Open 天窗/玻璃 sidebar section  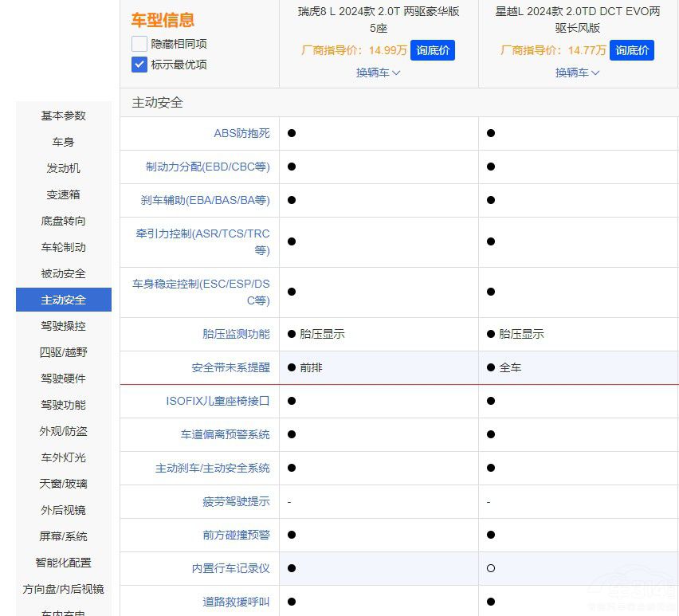[64, 484]
